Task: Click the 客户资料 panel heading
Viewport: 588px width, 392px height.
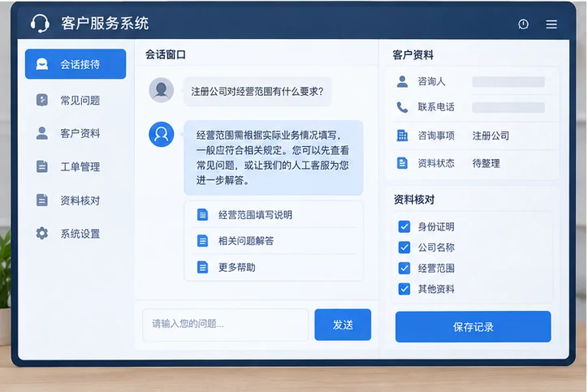Action: click(413, 55)
